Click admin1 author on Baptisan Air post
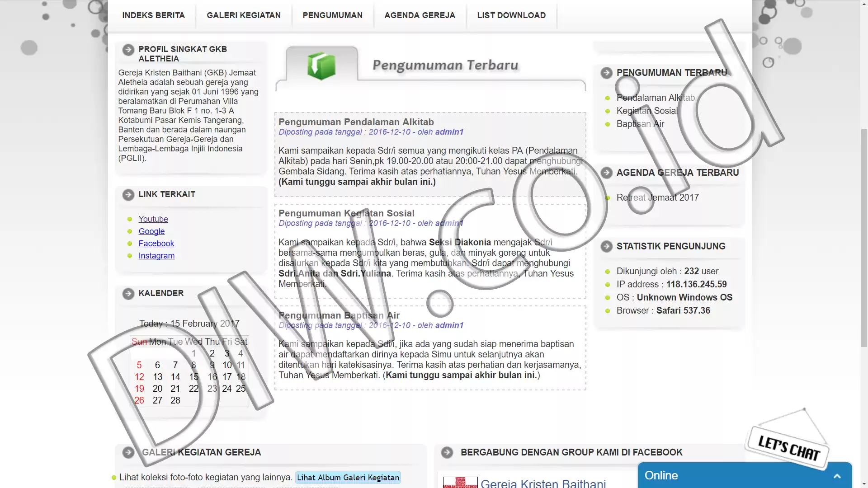868x488 pixels. [449, 325]
